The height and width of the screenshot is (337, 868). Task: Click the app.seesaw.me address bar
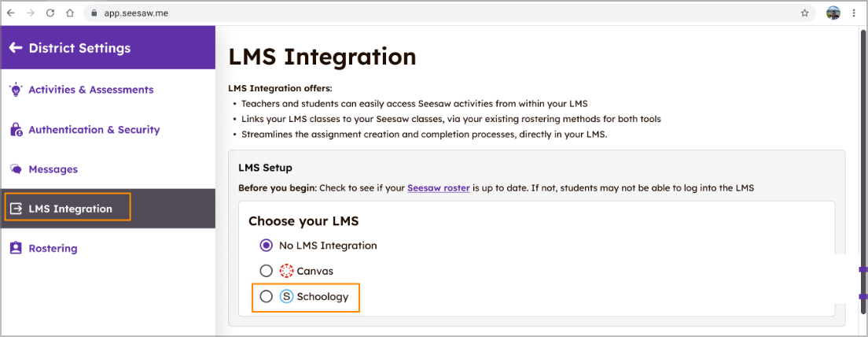point(393,13)
